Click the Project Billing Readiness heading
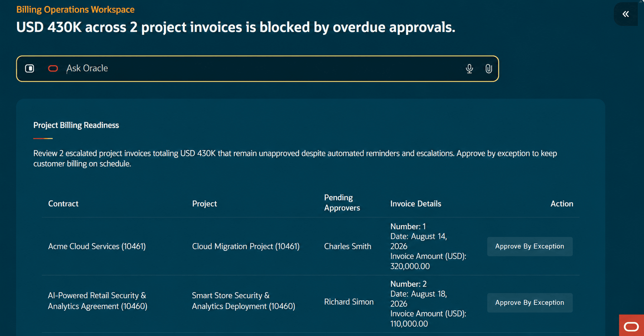The image size is (644, 336). (x=76, y=125)
